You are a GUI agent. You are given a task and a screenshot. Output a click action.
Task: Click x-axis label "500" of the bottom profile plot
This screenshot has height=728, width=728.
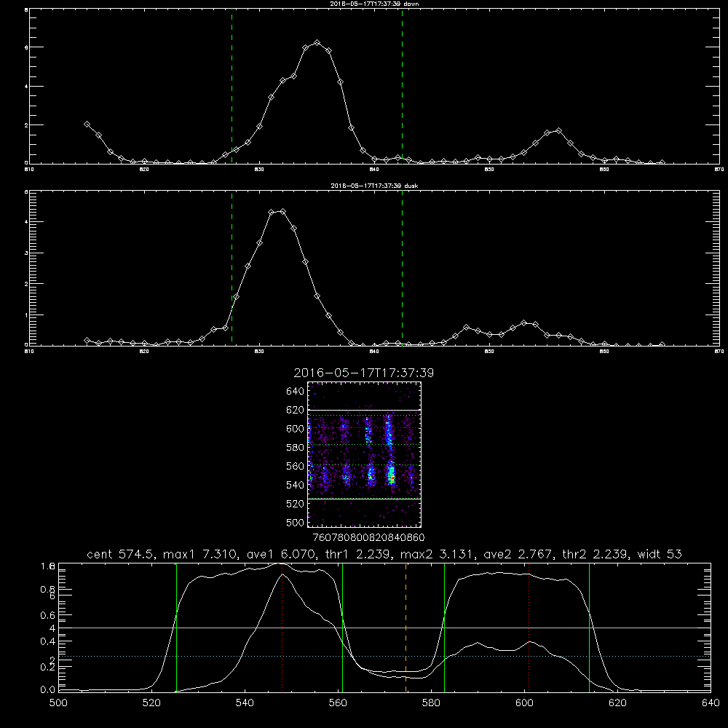[x=58, y=703]
